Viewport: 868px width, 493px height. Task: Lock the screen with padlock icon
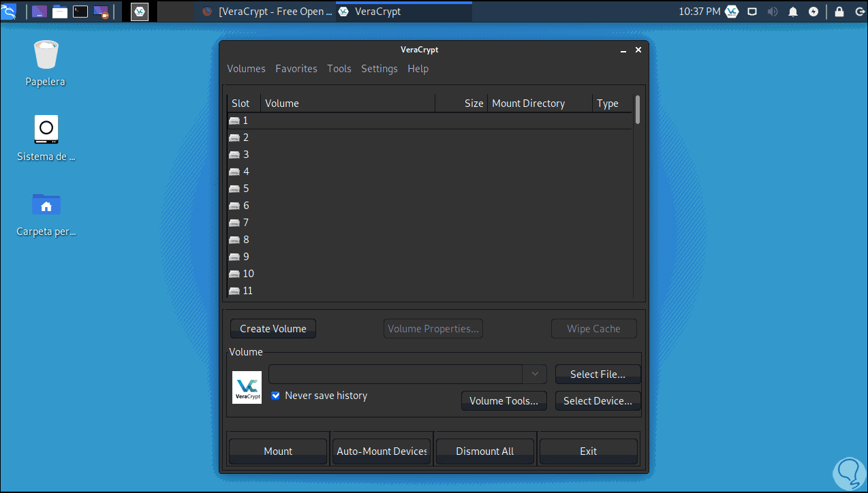point(839,12)
